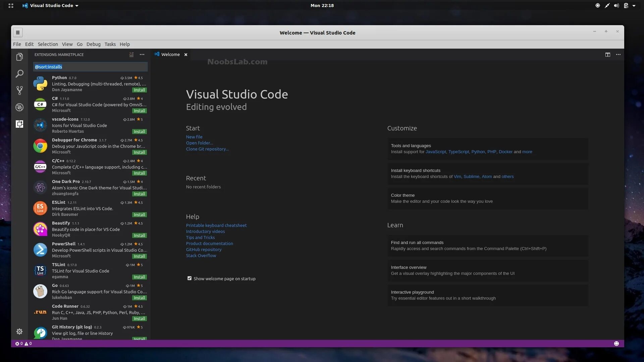This screenshot has height=362, width=644.
Task: Uncheck Show welcome page on startup
Action: [x=190, y=279]
